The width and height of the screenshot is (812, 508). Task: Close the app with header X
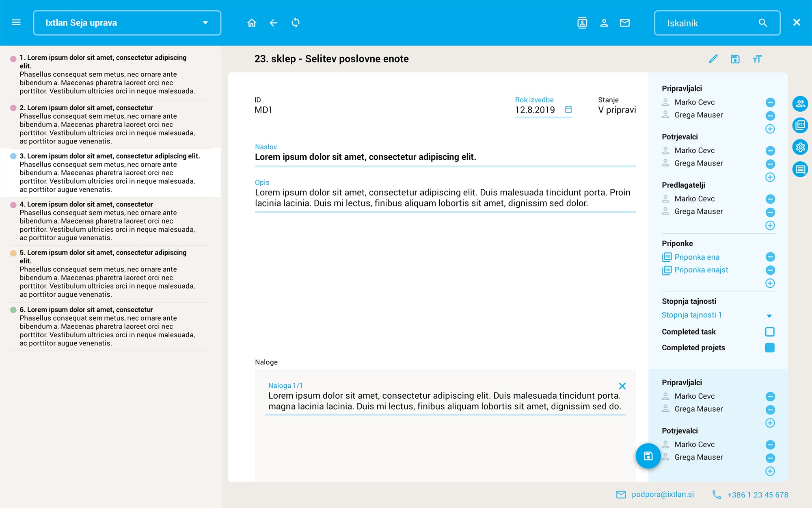point(797,22)
